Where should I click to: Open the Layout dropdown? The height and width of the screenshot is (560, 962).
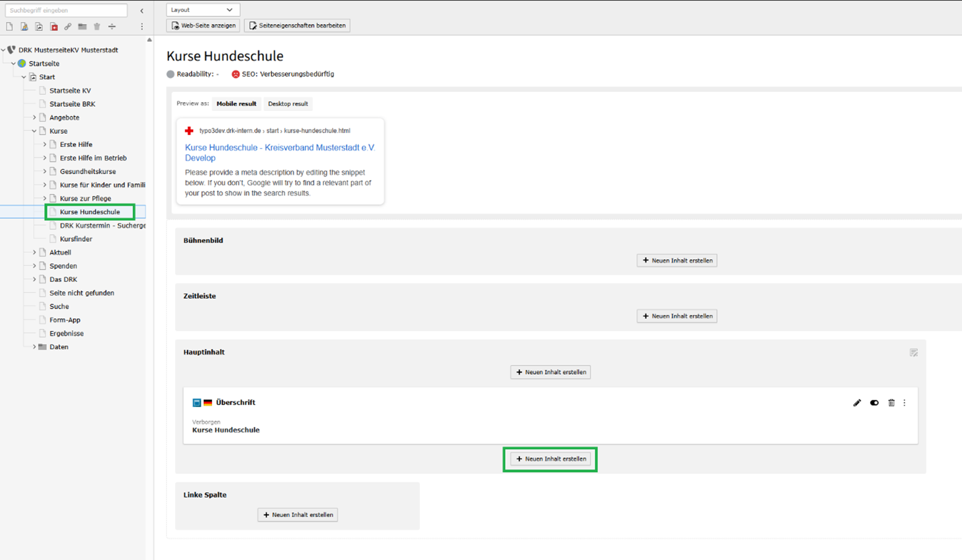tap(203, 10)
